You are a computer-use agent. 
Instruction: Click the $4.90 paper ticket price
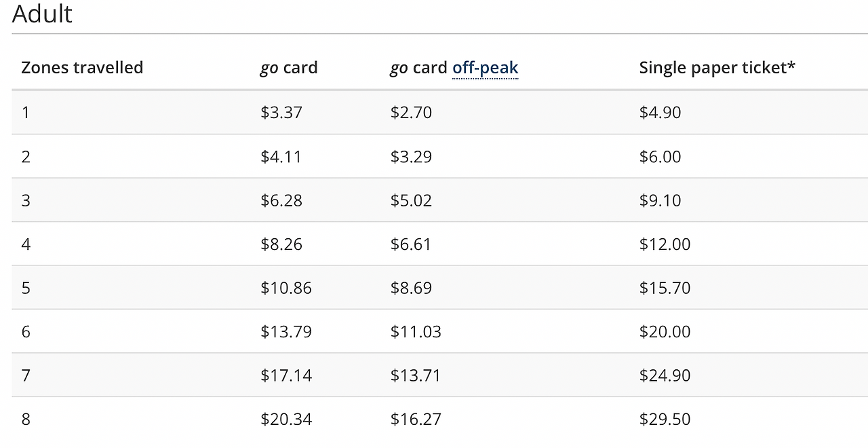[x=660, y=113]
